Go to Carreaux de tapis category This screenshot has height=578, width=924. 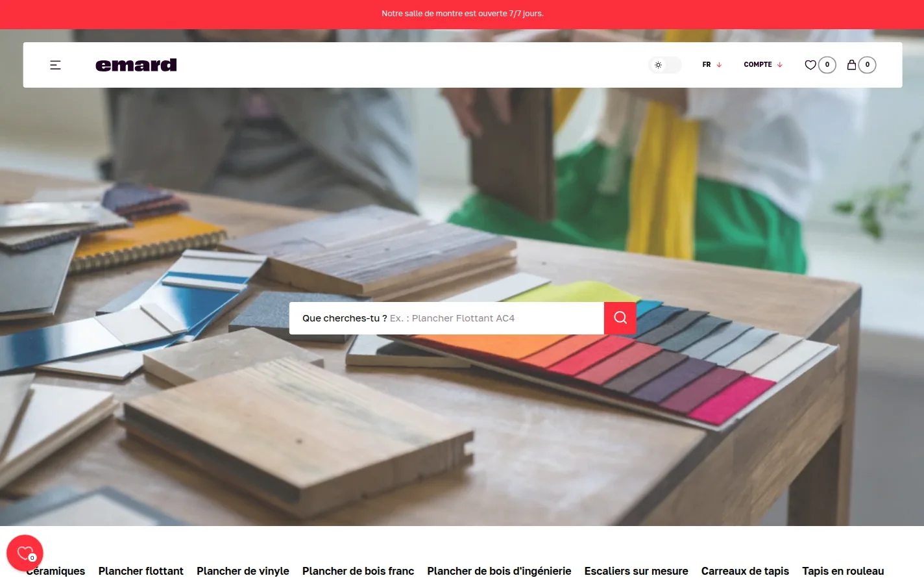coord(745,571)
